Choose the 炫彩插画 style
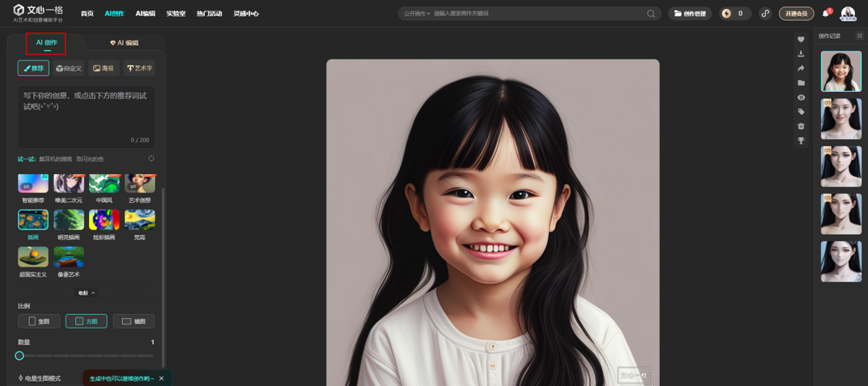 click(104, 225)
